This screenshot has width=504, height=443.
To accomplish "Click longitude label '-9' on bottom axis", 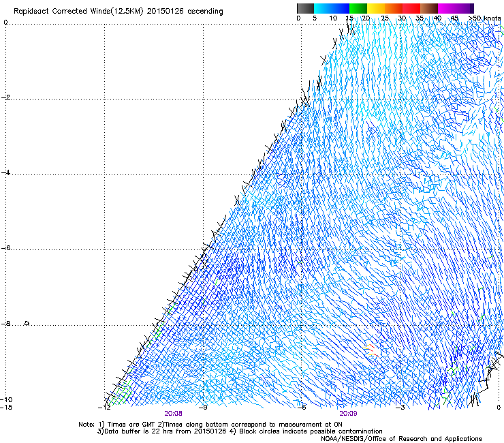I will 203,408.
